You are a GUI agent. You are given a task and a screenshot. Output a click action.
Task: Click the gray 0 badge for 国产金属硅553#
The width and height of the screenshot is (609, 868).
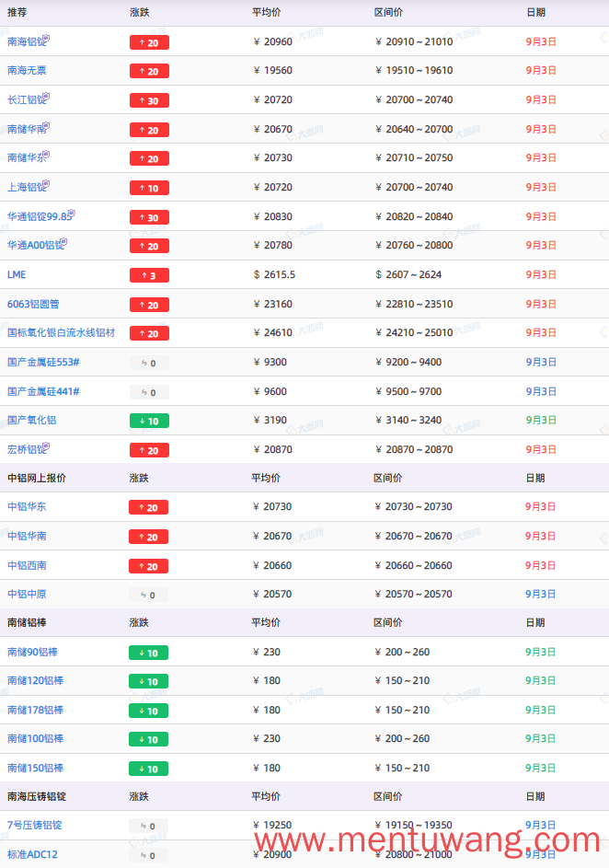(149, 364)
